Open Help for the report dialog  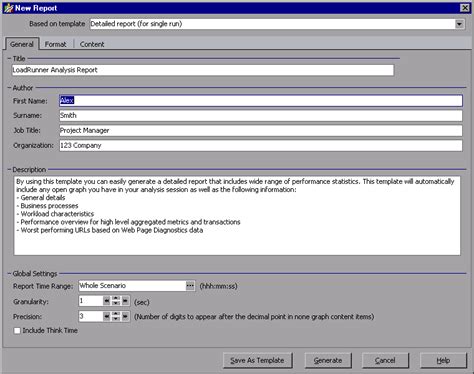(x=443, y=360)
